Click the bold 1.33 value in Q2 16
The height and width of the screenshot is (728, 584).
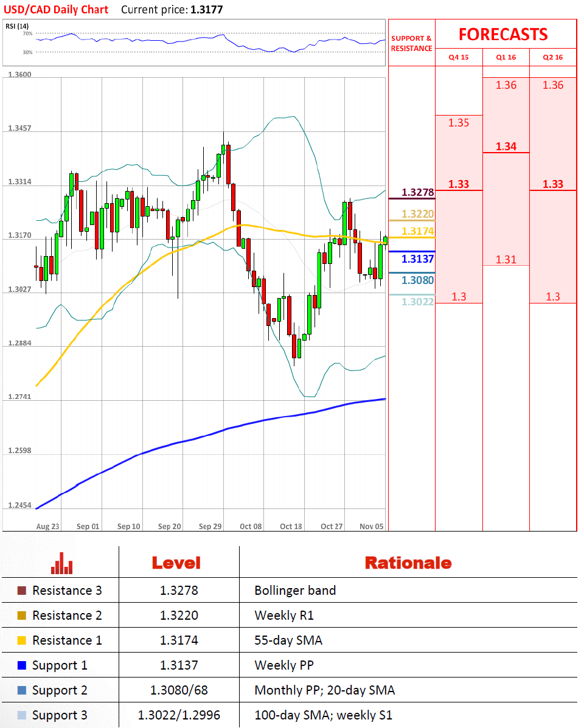[x=553, y=184]
